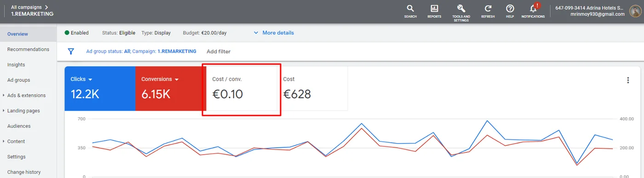
Task: Click the account ID 647-099-3414 text
Action: pos(570,8)
